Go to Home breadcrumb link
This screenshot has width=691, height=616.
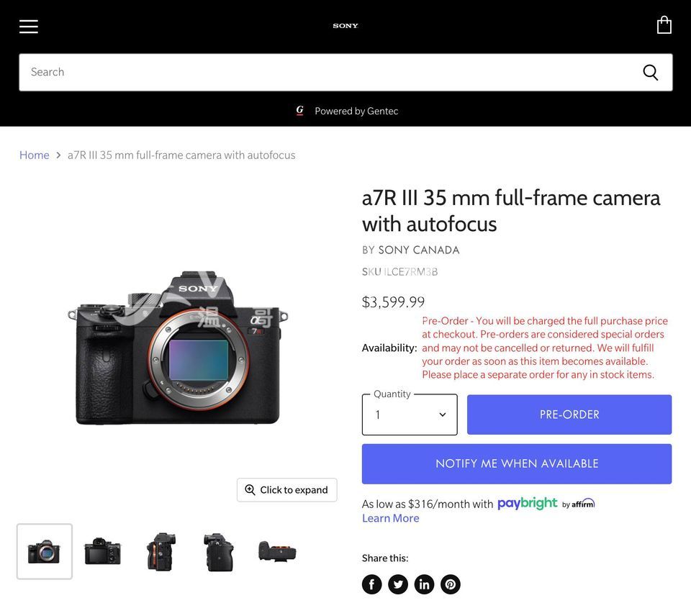35,155
